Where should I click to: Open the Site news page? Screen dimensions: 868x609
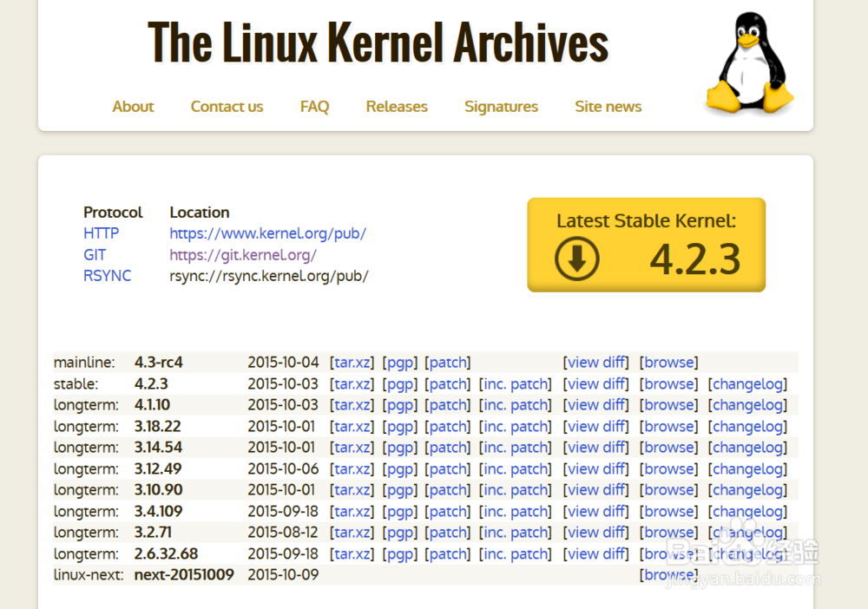pos(608,106)
